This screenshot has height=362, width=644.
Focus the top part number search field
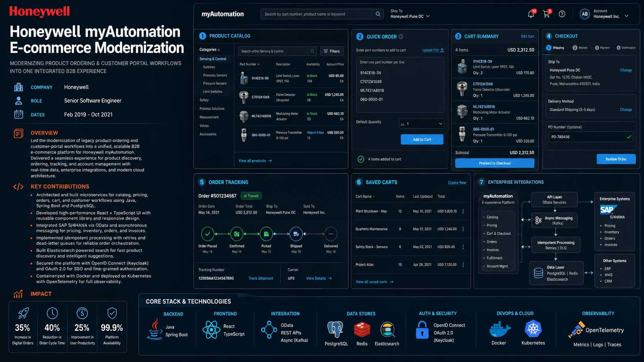[317, 14]
